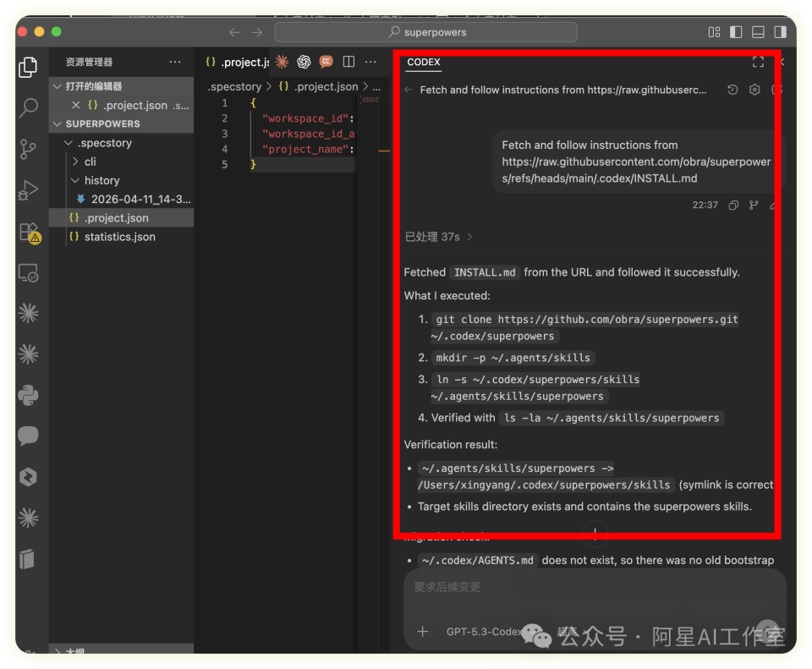Toggle the primary sidebar layout button
Viewport: 812px width, 669px height.
pyautogui.click(x=736, y=32)
